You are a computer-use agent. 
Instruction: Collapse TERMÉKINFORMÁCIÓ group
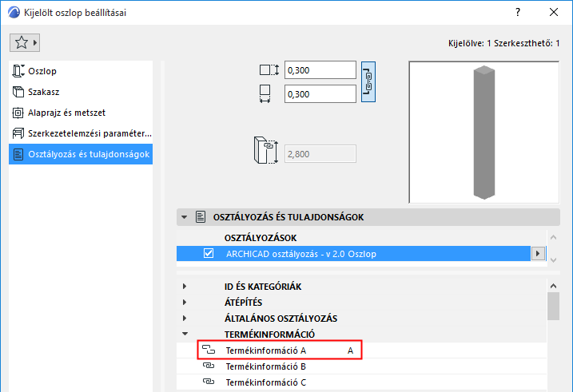point(185,334)
